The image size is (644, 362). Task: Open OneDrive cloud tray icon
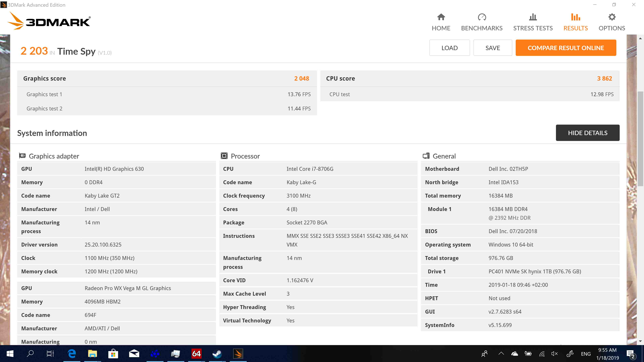(x=515, y=353)
